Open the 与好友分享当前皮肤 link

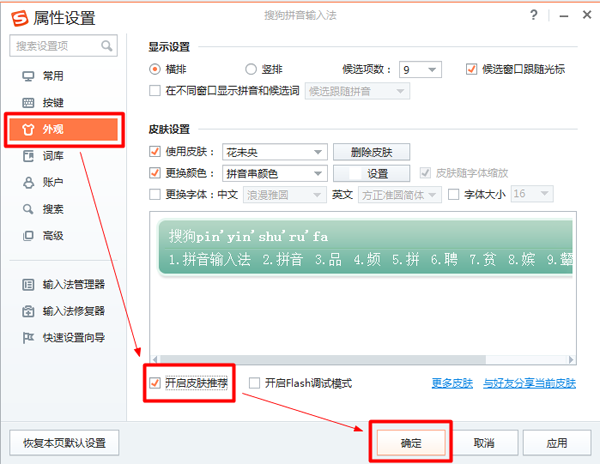click(529, 383)
